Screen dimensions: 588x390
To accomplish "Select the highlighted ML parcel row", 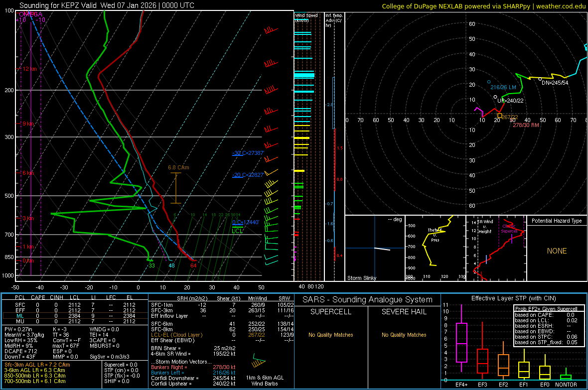I will (75, 316).
